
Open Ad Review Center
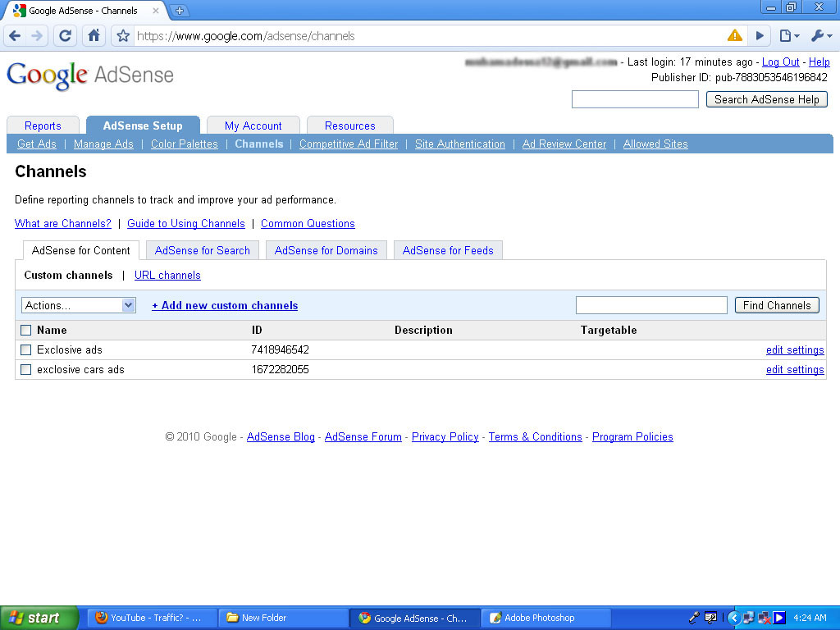pos(564,144)
